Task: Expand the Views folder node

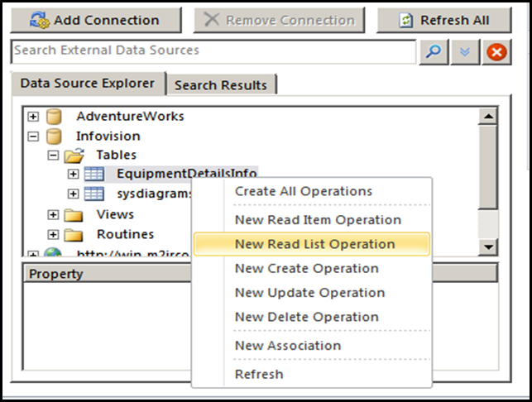Action: pos(53,215)
